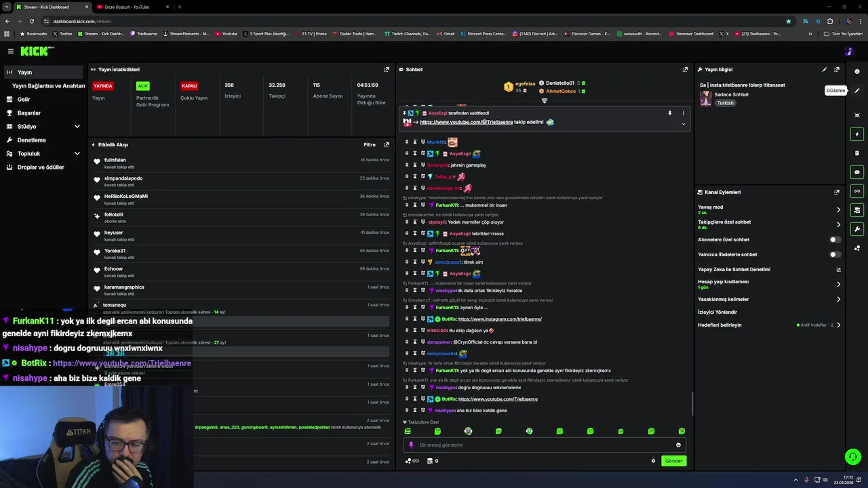This screenshot has height=488, width=868.
Task: Open the Twitter bookmark in bookmarks bar
Action: click(x=62, y=33)
